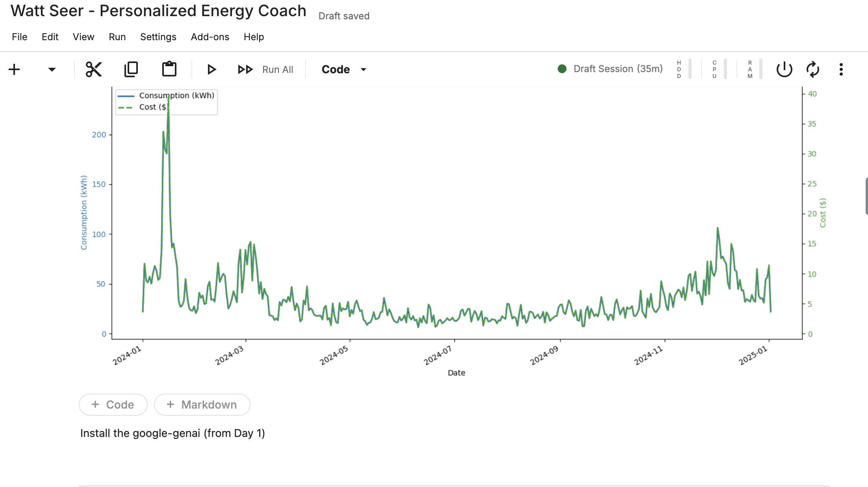
Task: Add a new cell with the plus icon
Action: pyautogui.click(x=14, y=69)
